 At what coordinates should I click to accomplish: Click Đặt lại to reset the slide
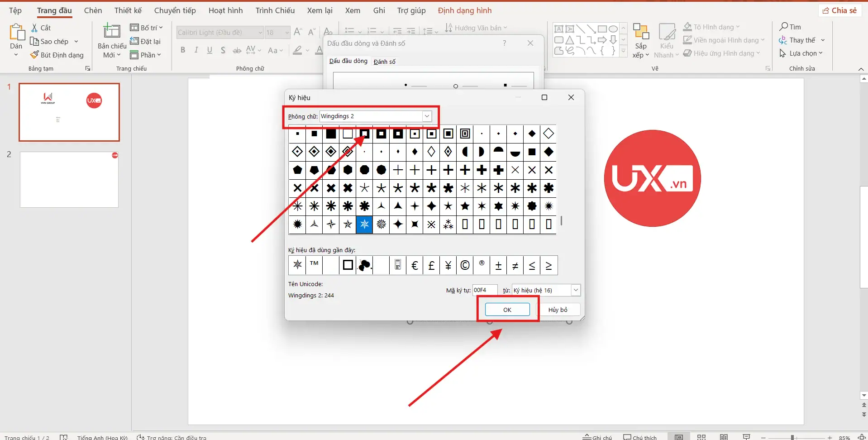click(x=145, y=41)
